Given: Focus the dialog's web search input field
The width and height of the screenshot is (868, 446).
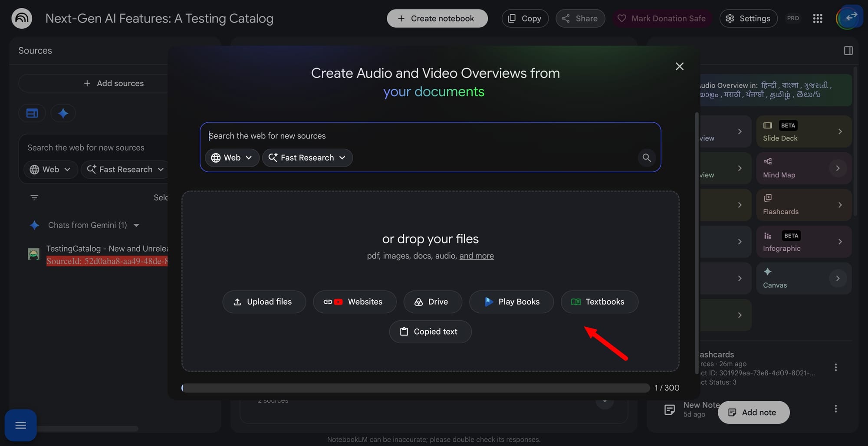Looking at the screenshot, I should 430,136.
